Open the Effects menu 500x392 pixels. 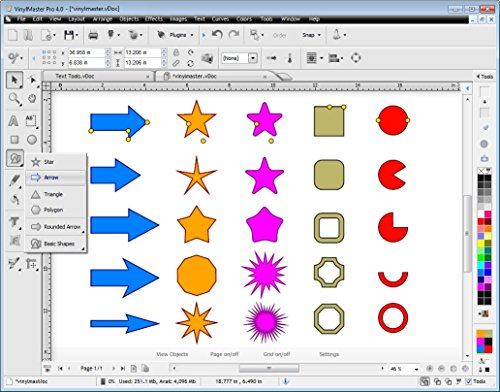(x=153, y=19)
